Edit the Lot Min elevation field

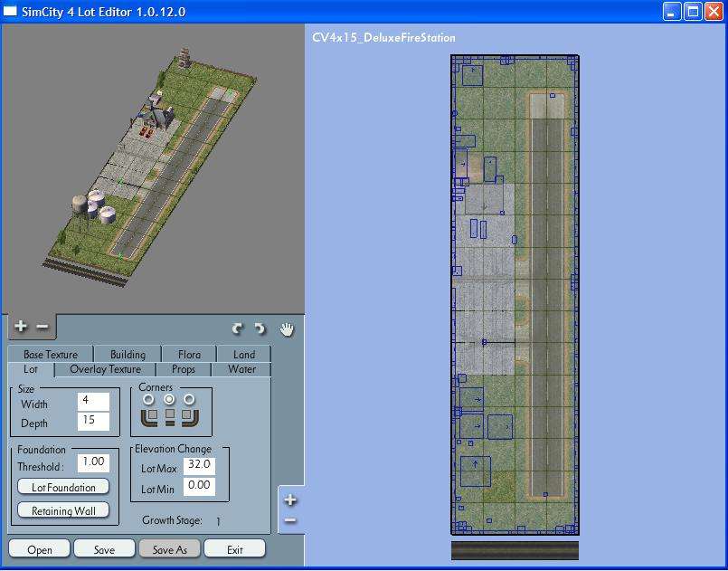pyautogui.click(x=199, y=486)
